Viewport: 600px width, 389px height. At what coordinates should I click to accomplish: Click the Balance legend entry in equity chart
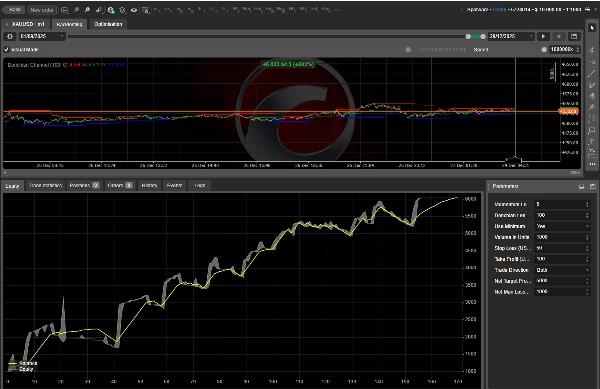click(x=23, y=363)
